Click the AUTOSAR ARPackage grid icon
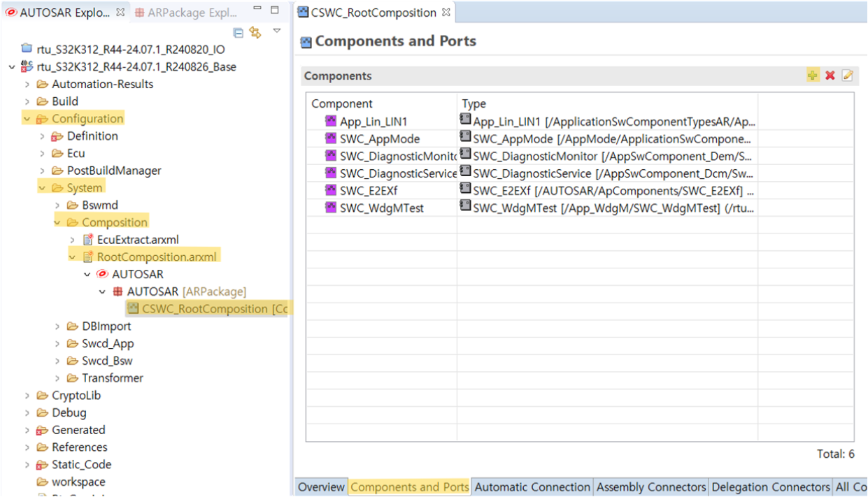The height and width of the screenshot is (497, 868). pos(118,291)
